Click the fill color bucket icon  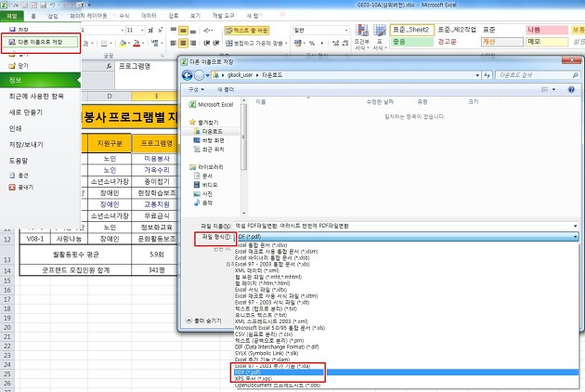click(123, 44)
